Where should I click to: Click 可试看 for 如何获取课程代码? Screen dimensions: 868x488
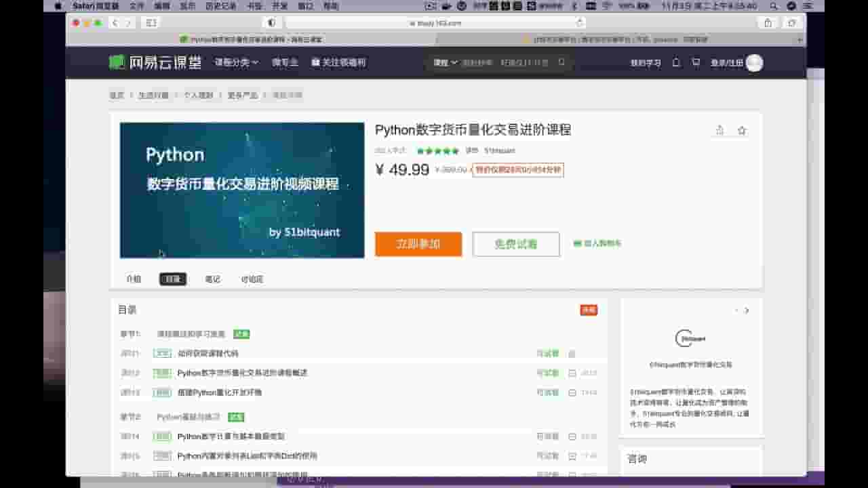tap(548, 354)
